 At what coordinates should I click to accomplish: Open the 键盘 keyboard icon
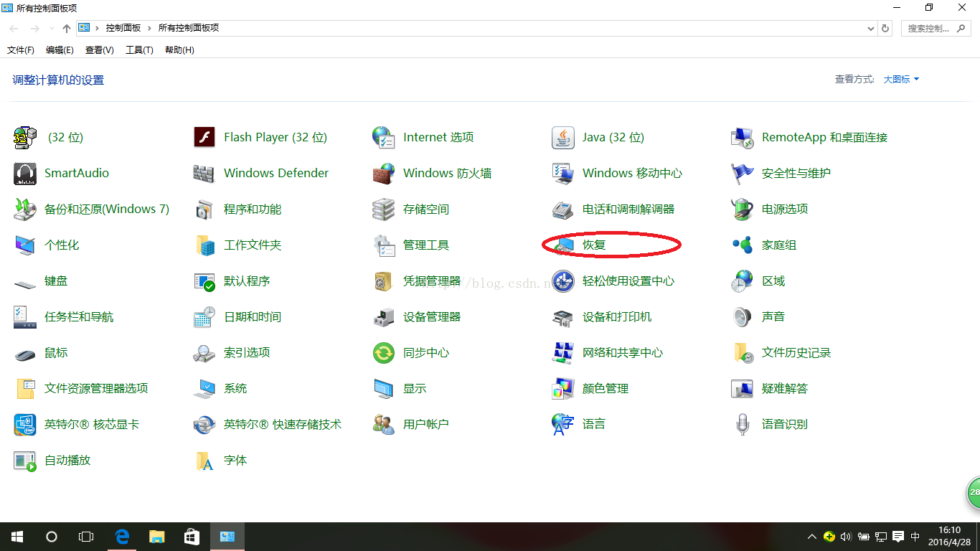coord(25,283)
